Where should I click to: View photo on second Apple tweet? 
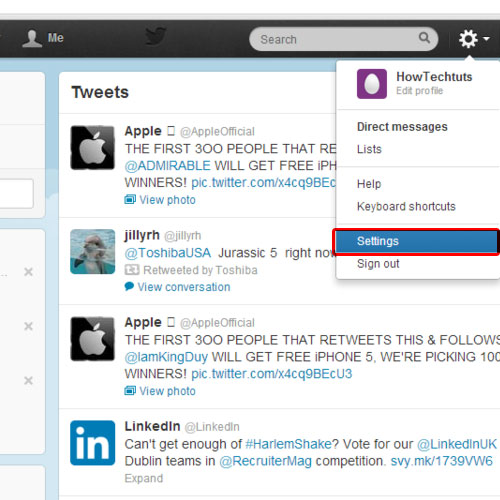[167, 391]
